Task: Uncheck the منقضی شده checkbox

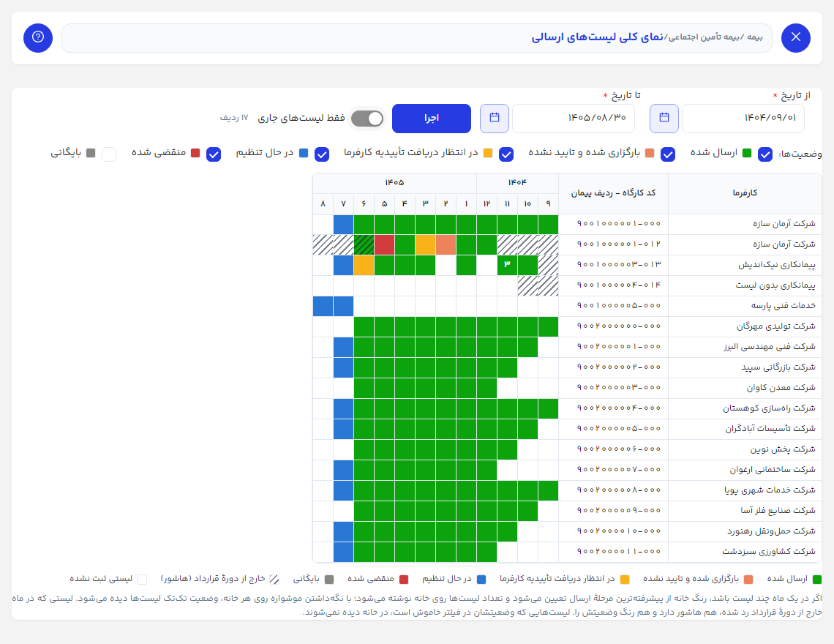Action: [214, 154]
